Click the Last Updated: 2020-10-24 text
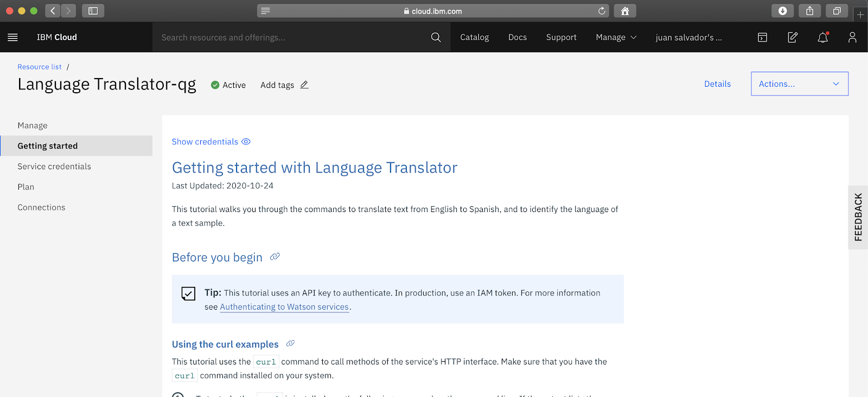Screen dimensions: 868x397 [x=222, y=185]
